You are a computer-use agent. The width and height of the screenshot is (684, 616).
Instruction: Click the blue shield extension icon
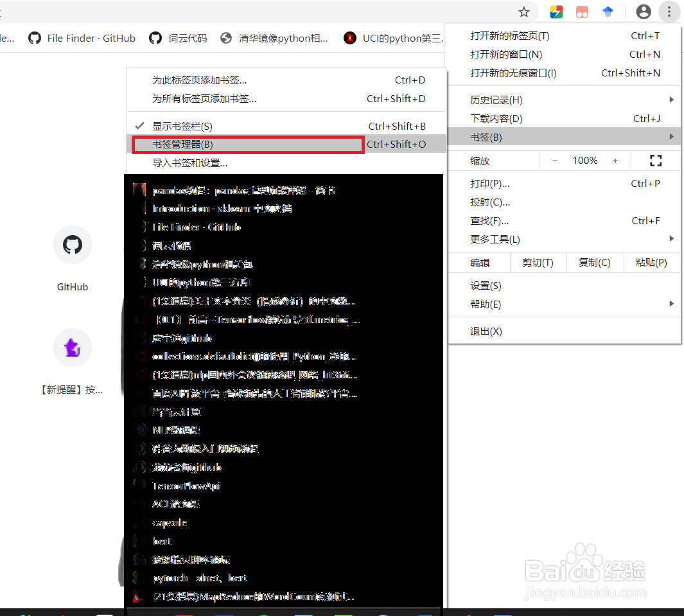tap(608, 12)
